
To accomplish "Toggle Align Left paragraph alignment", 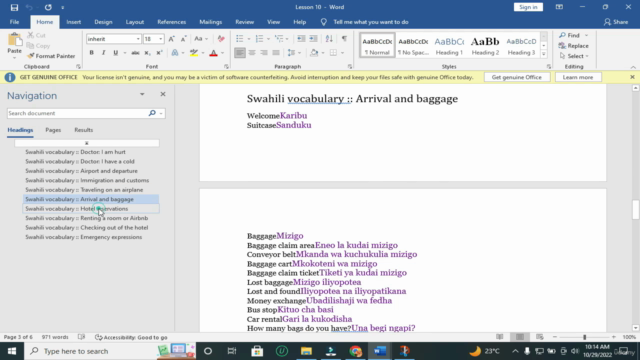I will [x=240, y=53].
